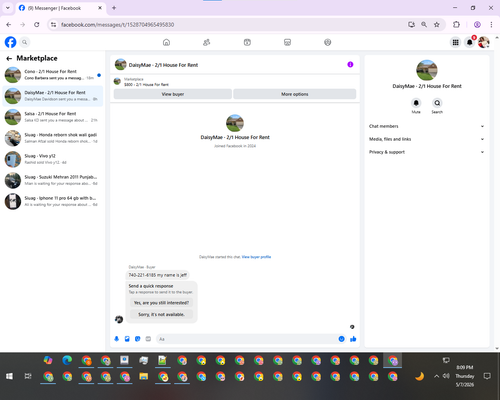Open the Facebook search magnifier
The image size is (500, 400).
24,42
